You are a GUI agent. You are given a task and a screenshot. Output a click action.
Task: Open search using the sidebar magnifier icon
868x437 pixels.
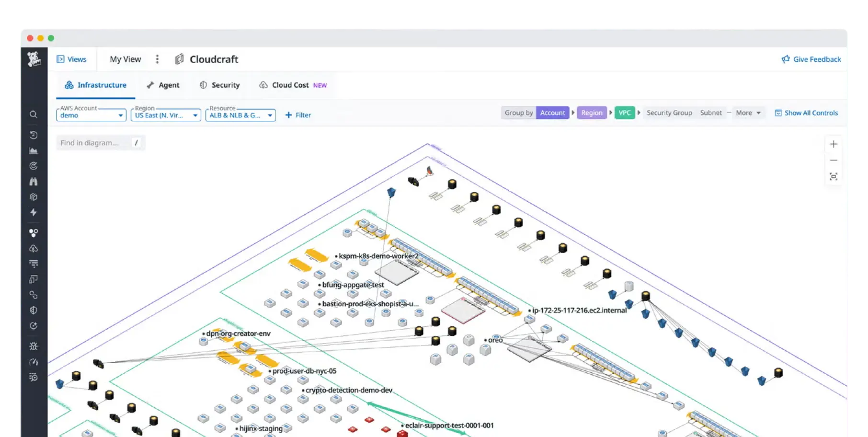pos(34,115)
